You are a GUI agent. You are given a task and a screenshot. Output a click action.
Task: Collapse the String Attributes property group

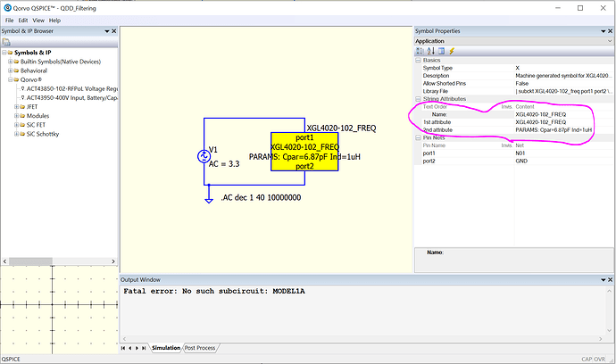419,99
